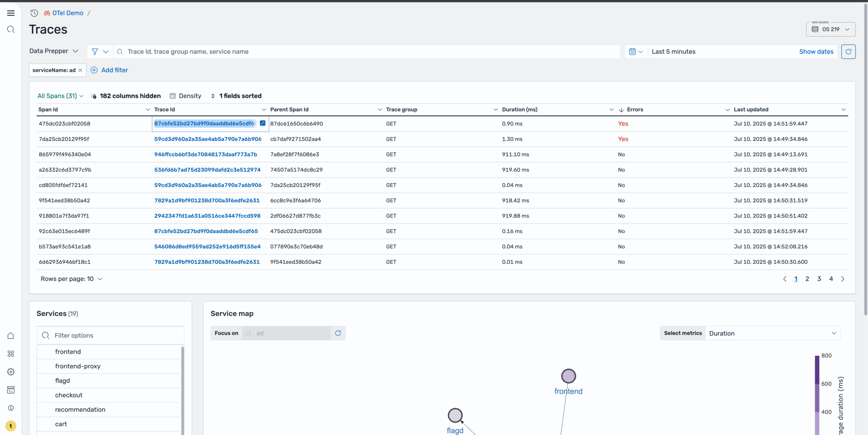Open the hamburger navigation menu
The image size is (868, 435).
(11, 13)
